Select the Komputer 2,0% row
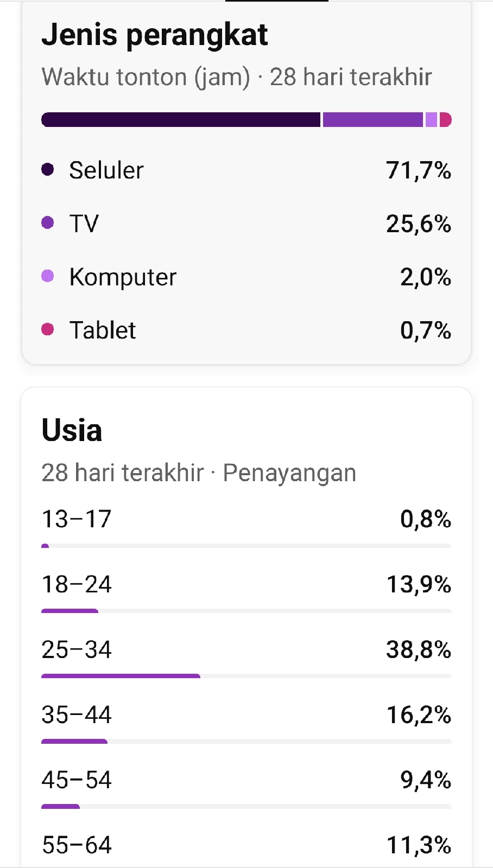This screenshot has height=868, width=493. point(246,277)
